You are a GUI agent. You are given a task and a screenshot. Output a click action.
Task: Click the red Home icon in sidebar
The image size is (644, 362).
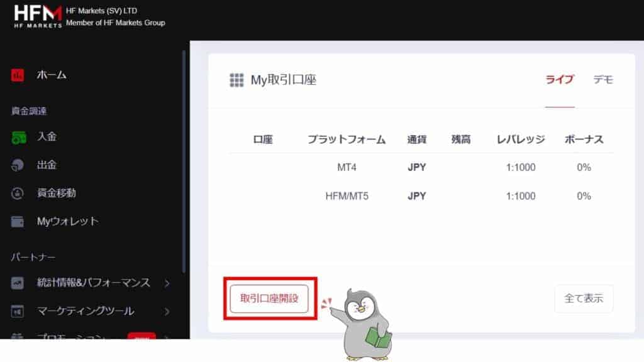(x=17, y=75)
